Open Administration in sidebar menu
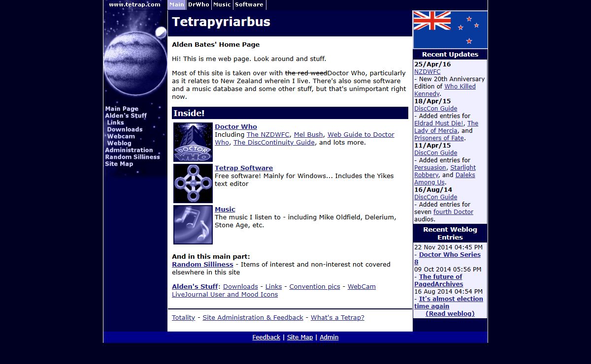The height and width of the screenshot is (364, 591). point(129,150)
